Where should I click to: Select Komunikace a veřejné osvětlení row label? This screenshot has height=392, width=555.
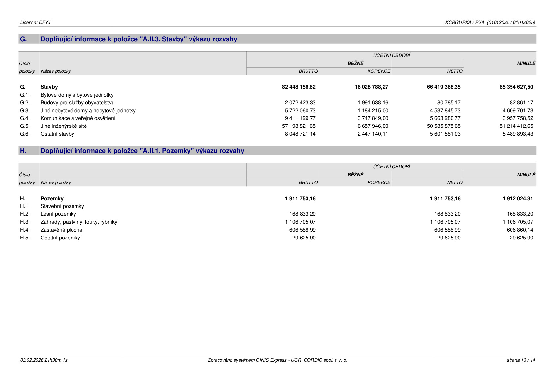point(78,118)
